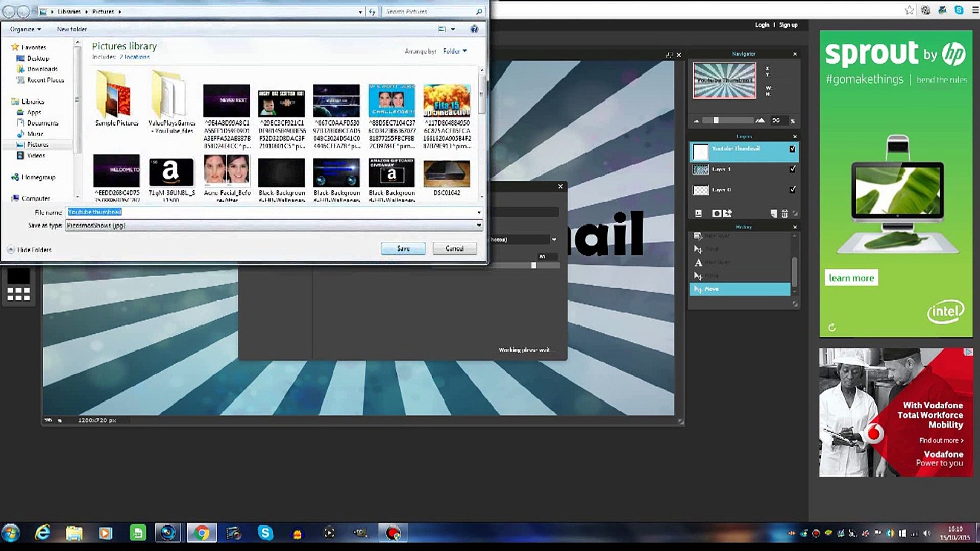This screenshot has height=551, width=980.
Task: Toggle visibility of Layer 1
Action: (792, 169)
